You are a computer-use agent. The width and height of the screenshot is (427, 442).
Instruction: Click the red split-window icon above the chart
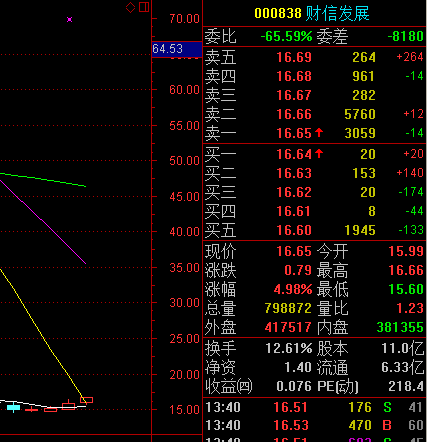[x=144, y=7]
